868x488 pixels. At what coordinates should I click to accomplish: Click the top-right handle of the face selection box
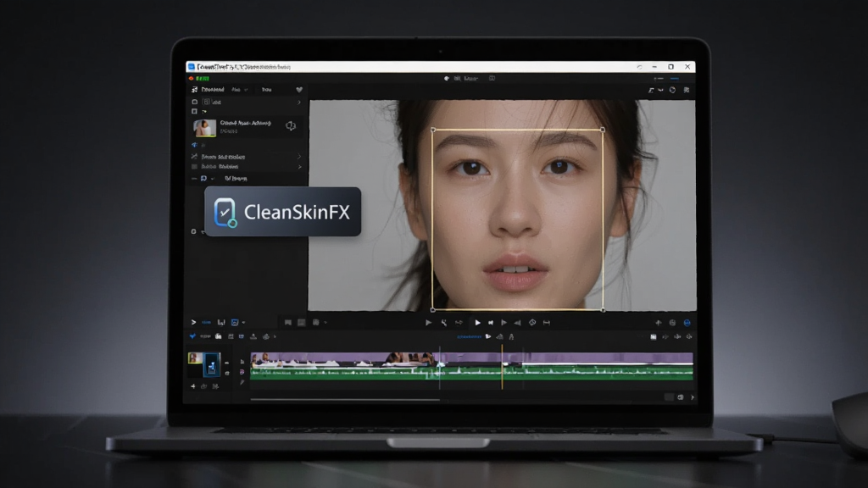pos(603,130)
